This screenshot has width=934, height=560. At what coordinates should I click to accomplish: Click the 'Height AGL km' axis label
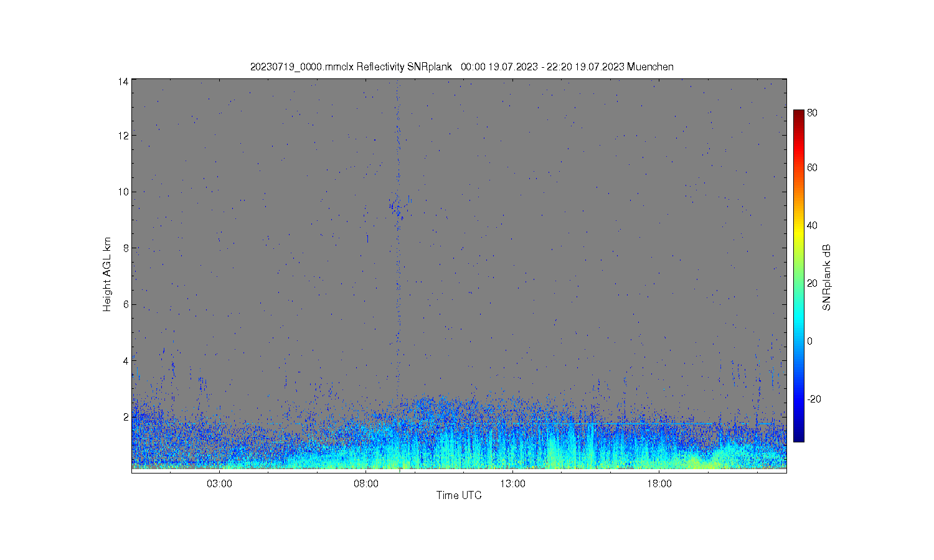(107, 274)
